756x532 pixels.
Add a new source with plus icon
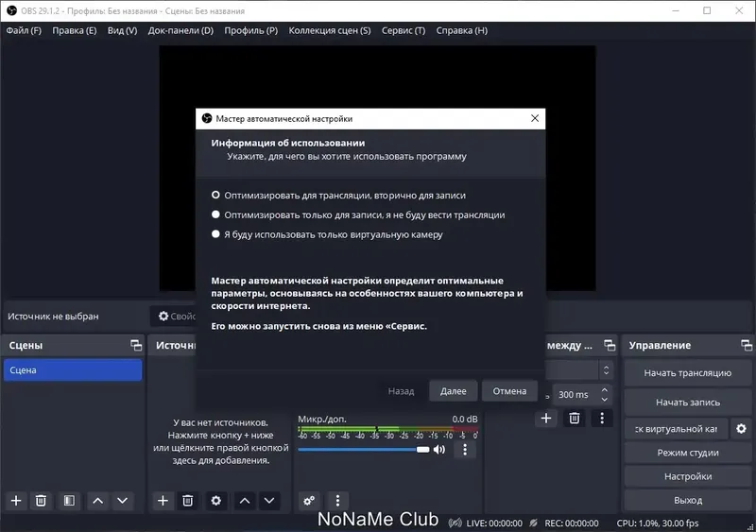click(163, 501)
